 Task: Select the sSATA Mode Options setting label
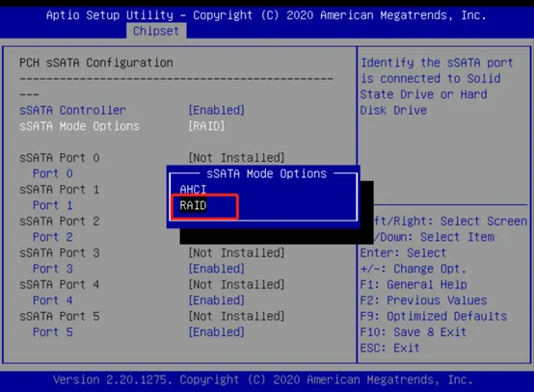(79, 126)
